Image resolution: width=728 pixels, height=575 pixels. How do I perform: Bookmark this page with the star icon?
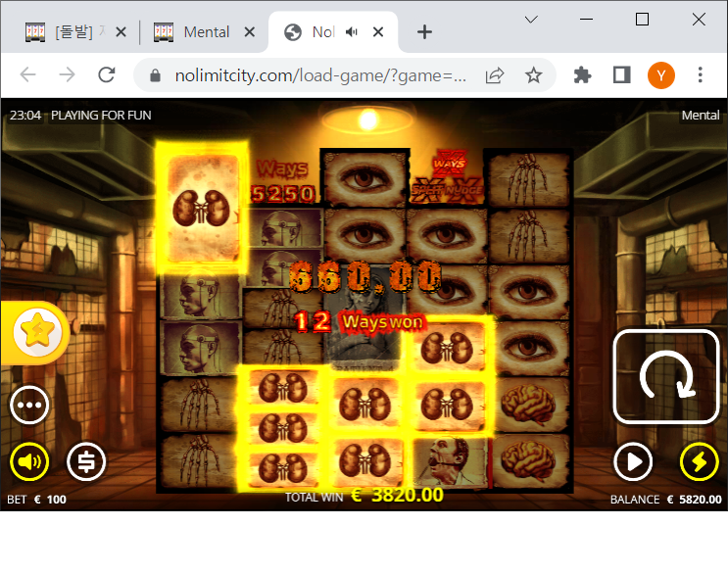(x=533, y=75)
